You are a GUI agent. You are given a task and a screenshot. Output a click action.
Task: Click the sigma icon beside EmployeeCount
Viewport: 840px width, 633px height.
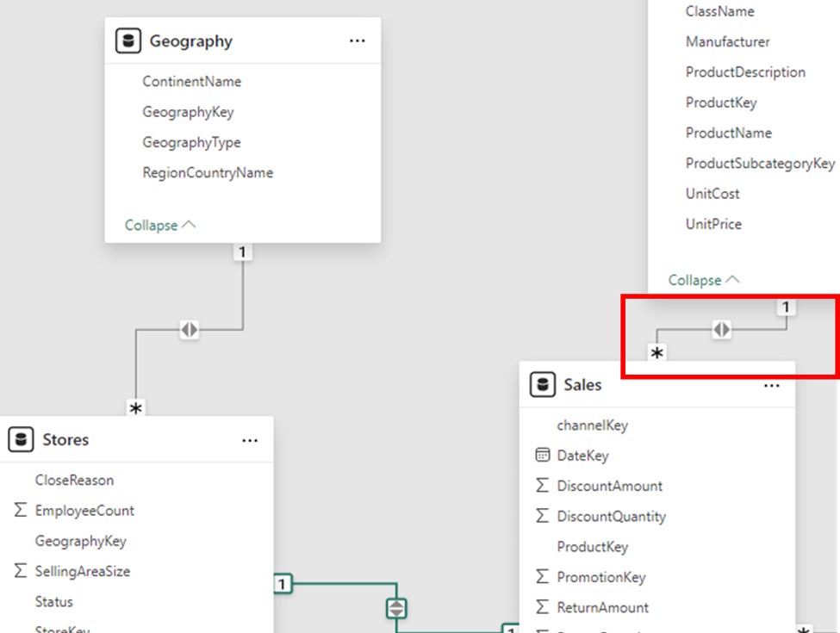coord(21,510)
